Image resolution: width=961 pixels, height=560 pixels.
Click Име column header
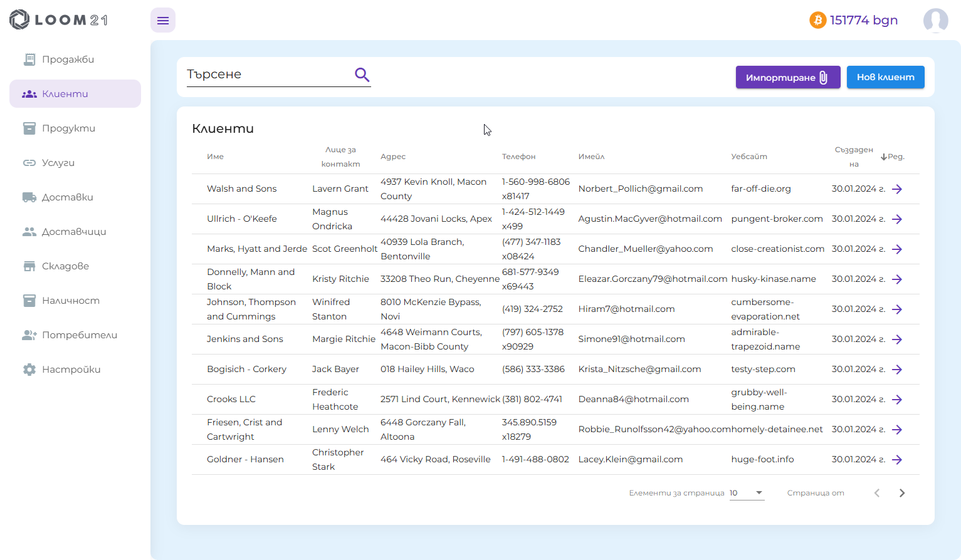click(215, 157)
